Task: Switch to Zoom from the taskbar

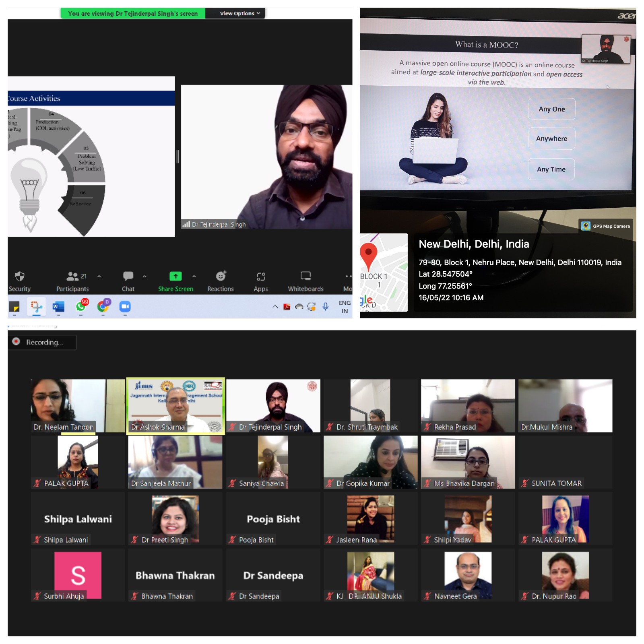Action: tap(125, 307)
